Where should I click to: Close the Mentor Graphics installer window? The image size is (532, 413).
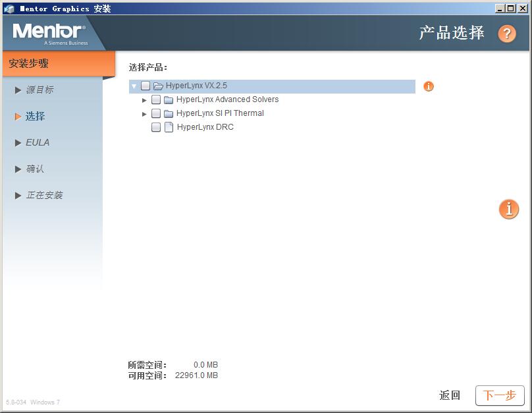tap(523, 9)
